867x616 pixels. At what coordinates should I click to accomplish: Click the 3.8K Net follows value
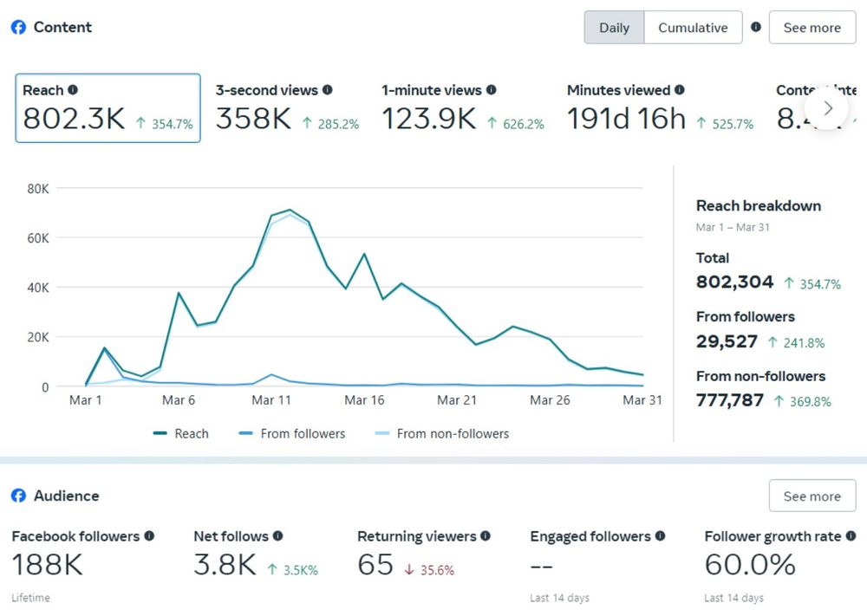point(225,565)
